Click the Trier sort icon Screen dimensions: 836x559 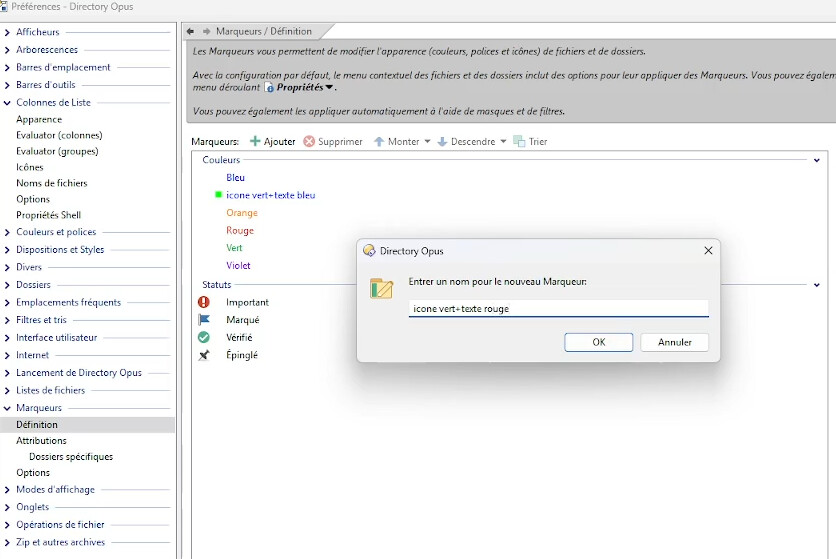pyautogui.click(x=519, y=141)
